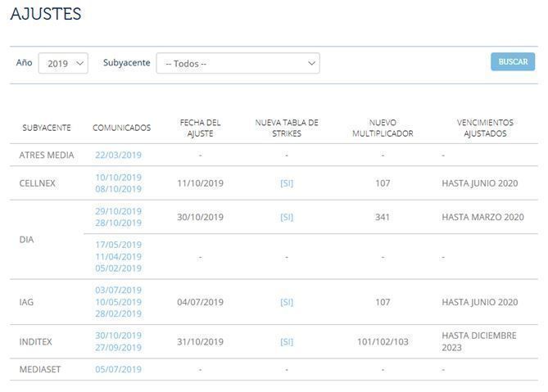Select the CELLNEX subyacente cell
Image resolution: width=548 pixels, height=392 pixels.
(37, 183)
